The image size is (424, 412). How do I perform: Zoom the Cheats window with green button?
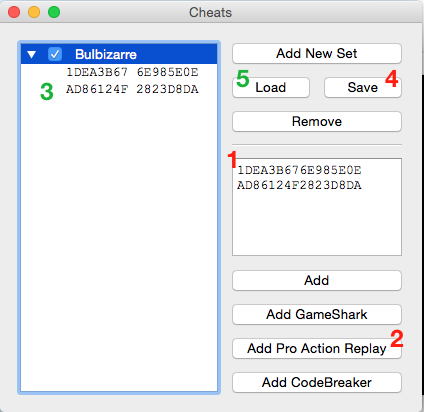tap(54, 12)
